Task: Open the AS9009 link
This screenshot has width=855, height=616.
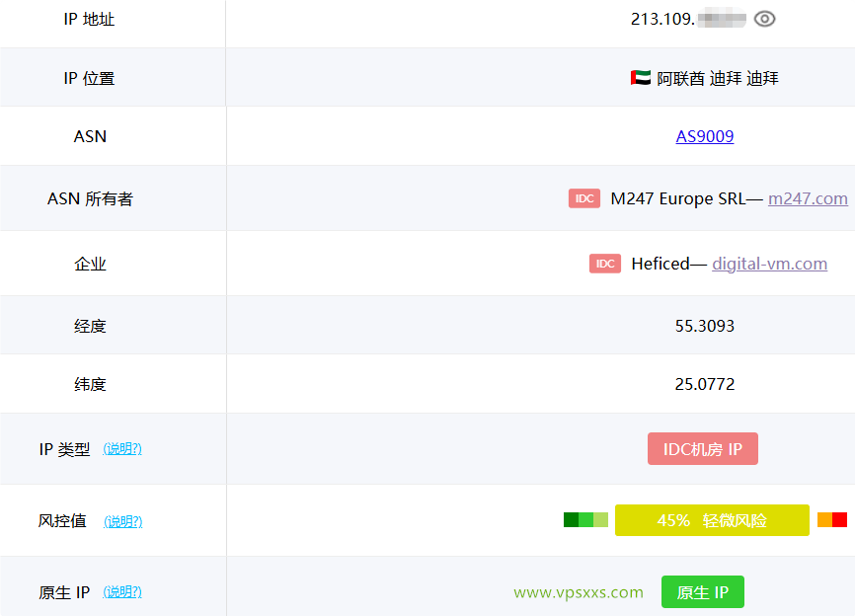Action: point(705,136)
